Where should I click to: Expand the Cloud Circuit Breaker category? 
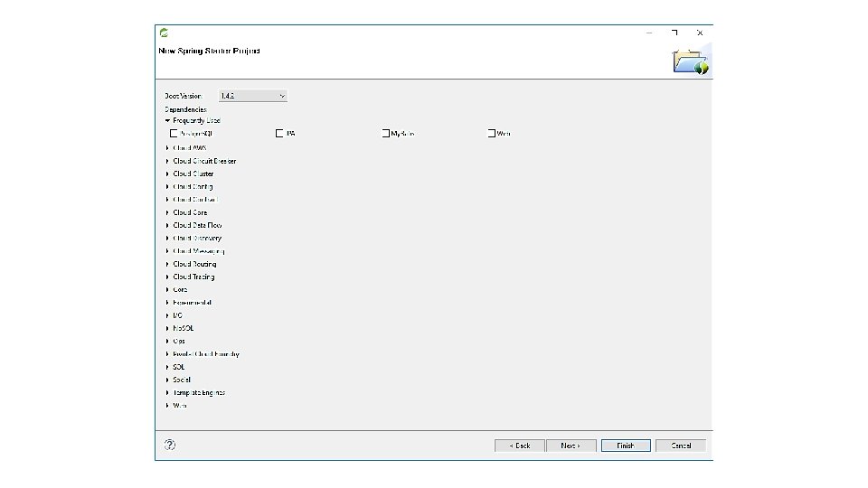point(167,161)
